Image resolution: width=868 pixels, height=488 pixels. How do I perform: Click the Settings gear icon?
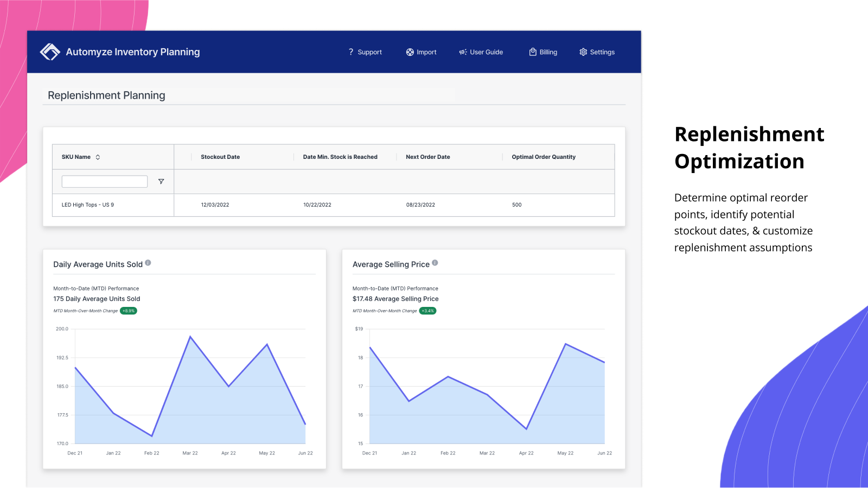(x=583, y=52)
